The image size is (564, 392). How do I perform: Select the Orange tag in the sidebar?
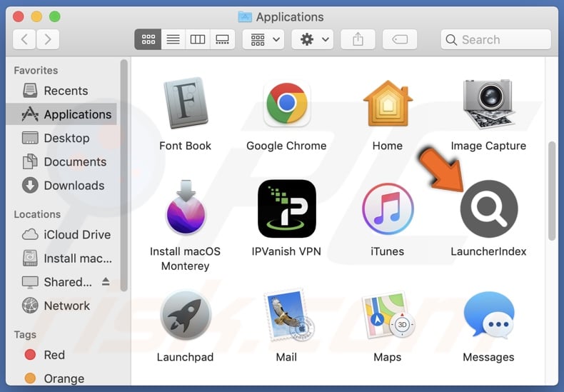(61, 378)
